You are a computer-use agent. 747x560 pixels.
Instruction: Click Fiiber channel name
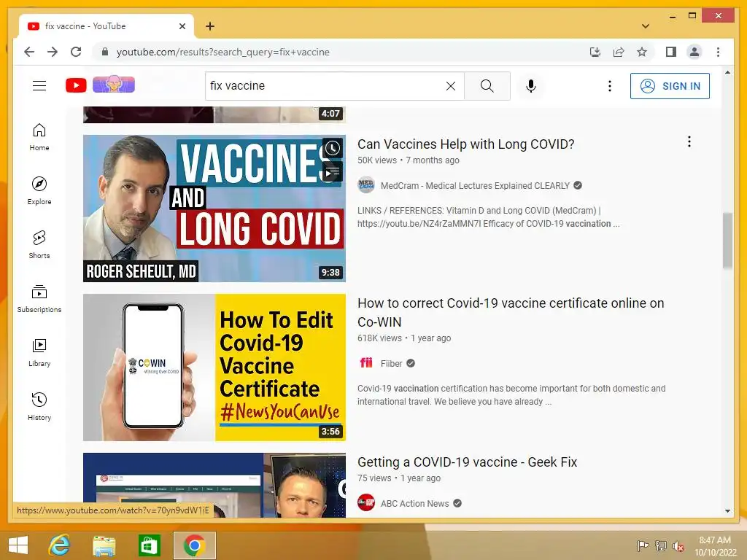pyautogui.click(x=391, y=363)
